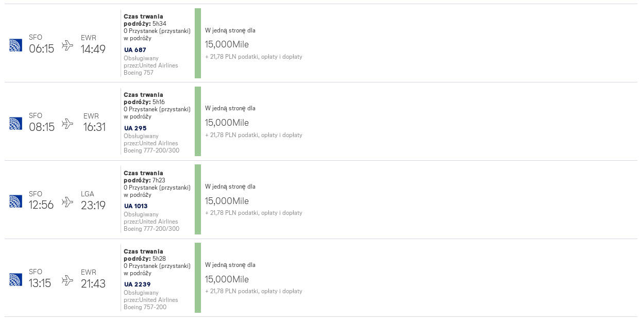Open flight number UA 687 details
This screenshot has width=644, height=320.
135,50
